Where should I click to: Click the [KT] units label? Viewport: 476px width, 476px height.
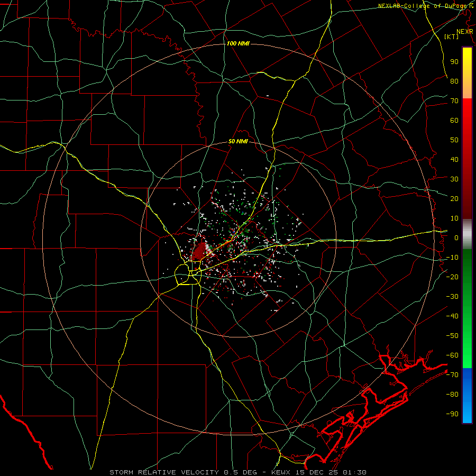pos(452,36)
